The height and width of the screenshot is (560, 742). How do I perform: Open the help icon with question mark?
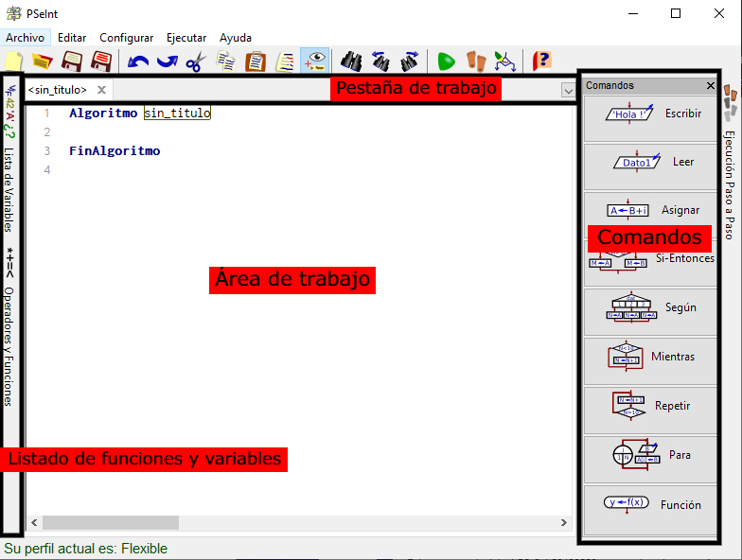[541, 62]
